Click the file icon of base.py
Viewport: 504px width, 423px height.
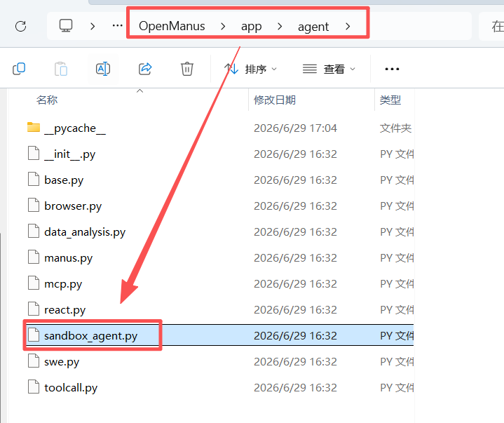click(x=34, y=179)
